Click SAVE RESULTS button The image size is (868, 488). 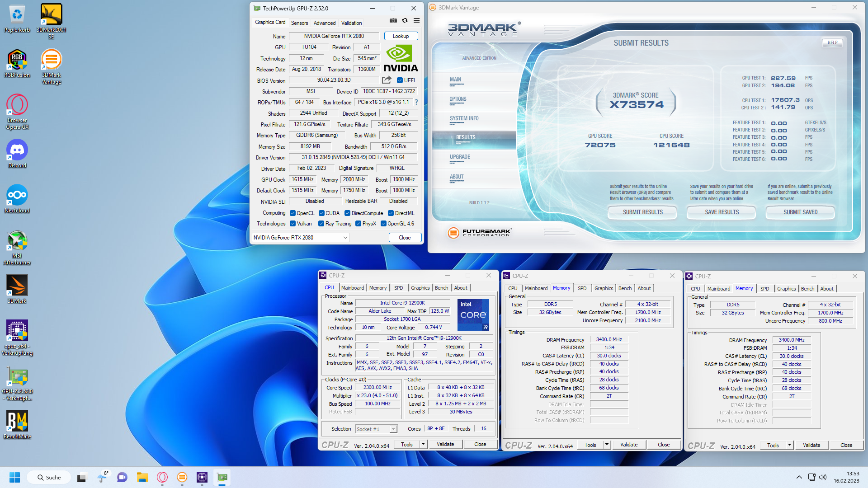(x=722, y=212)
